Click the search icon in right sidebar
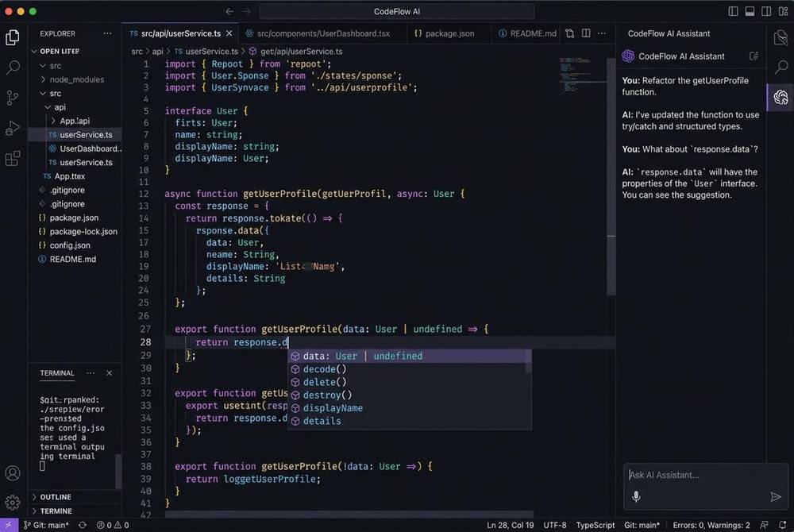 tap(781, 67)
